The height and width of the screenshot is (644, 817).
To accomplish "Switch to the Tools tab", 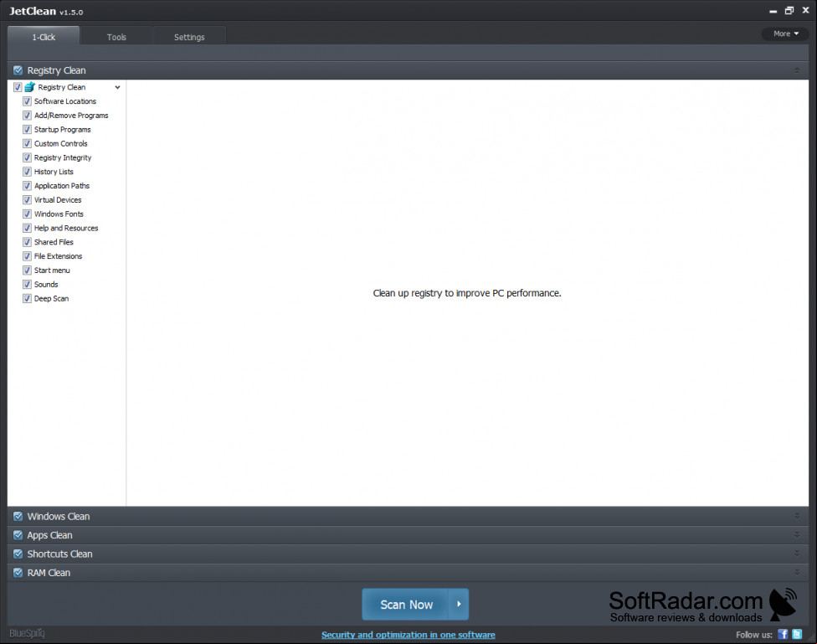I will (x=116, y=37).
